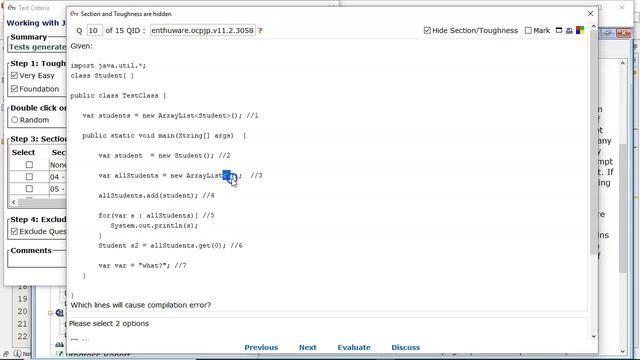640x360 pixels.
Task: Click the question pane vertical scrollbar thumb
Action: point(593,143)
